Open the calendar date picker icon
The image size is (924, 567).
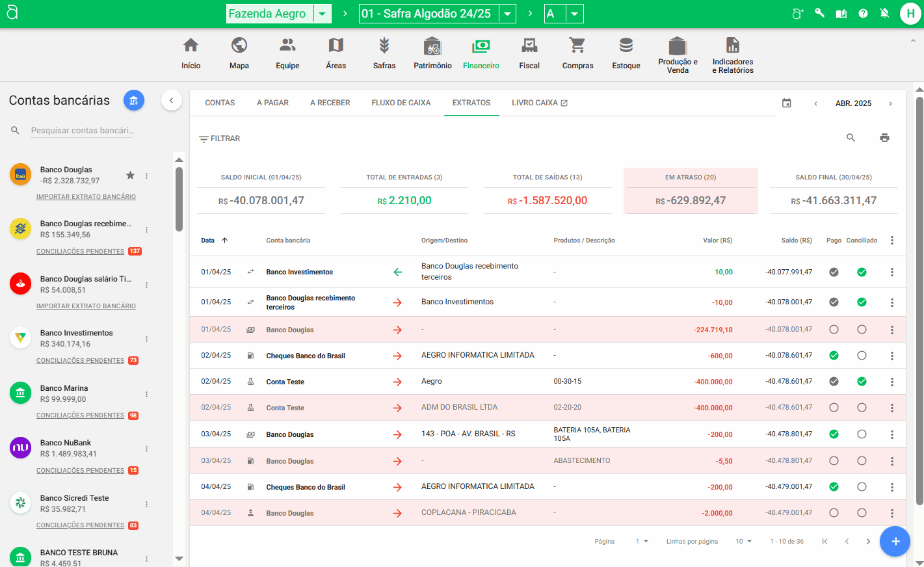tap(787, 103)
